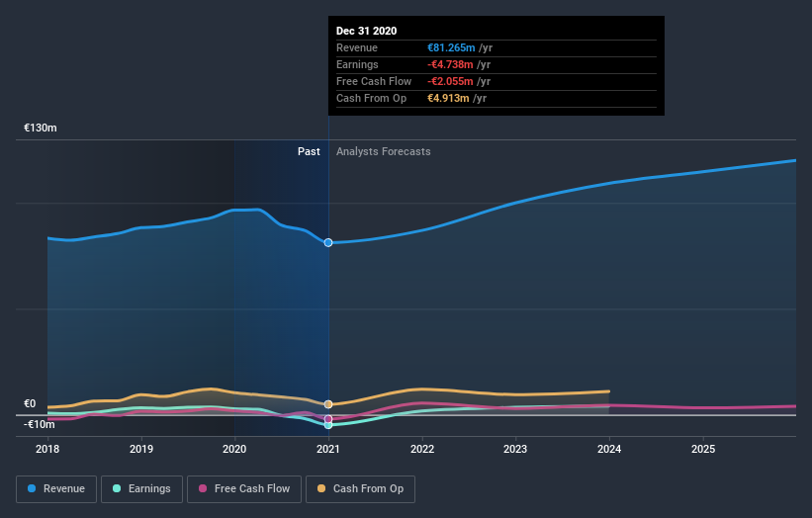Click the -€2.055m free cash flow value
Image resolution: width=812 pixels, height=518 pixels.
click(450, 81)
